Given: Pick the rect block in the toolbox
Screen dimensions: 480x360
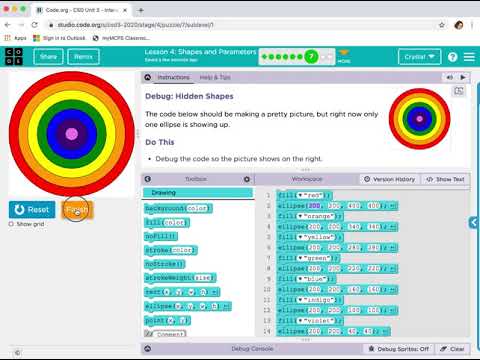Looking at the screenshot, I should click(x=182, y=292).
